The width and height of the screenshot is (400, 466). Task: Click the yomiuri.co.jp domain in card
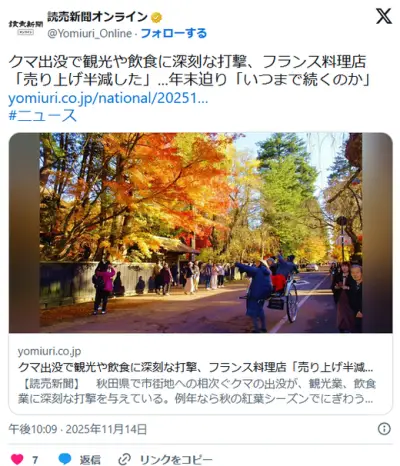coord(49,351)
